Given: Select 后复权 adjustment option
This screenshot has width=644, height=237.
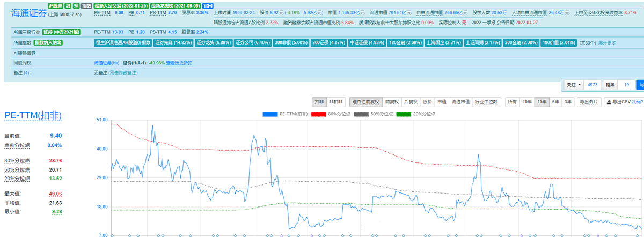Looking at the screenshot, I should click(411, 101).
